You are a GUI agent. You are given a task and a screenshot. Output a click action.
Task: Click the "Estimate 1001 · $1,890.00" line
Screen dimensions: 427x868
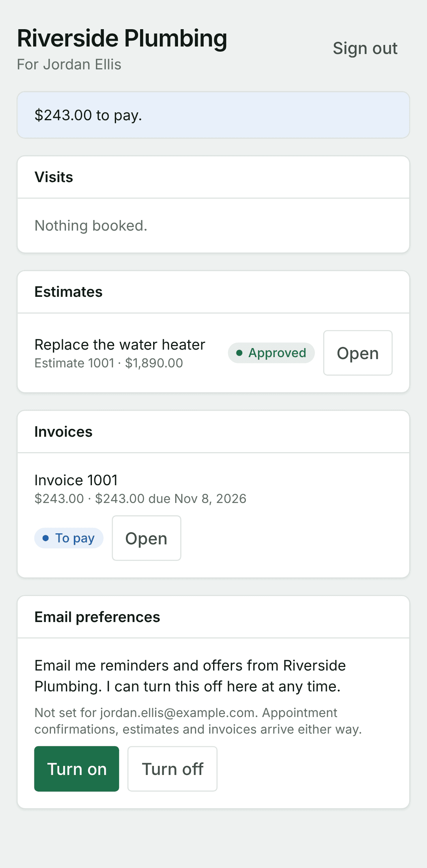tap(109, 363)
